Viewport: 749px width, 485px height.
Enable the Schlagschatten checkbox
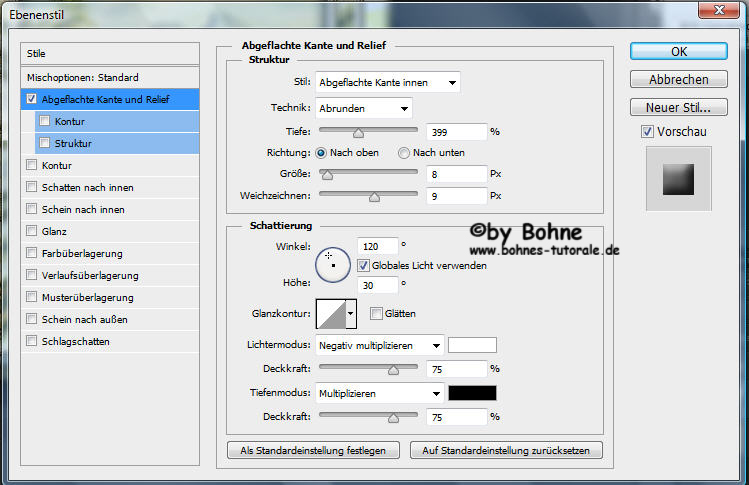[33, 341]
